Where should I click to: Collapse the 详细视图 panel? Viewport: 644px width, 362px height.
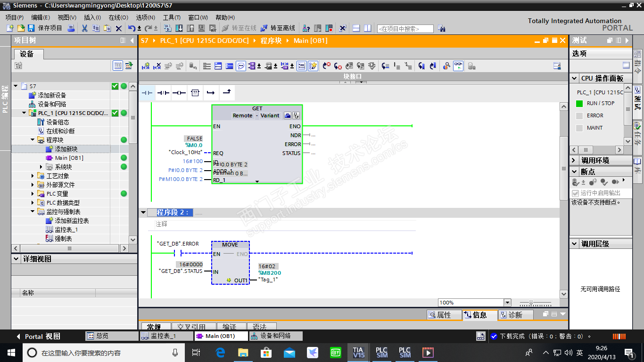pos(17,259)
